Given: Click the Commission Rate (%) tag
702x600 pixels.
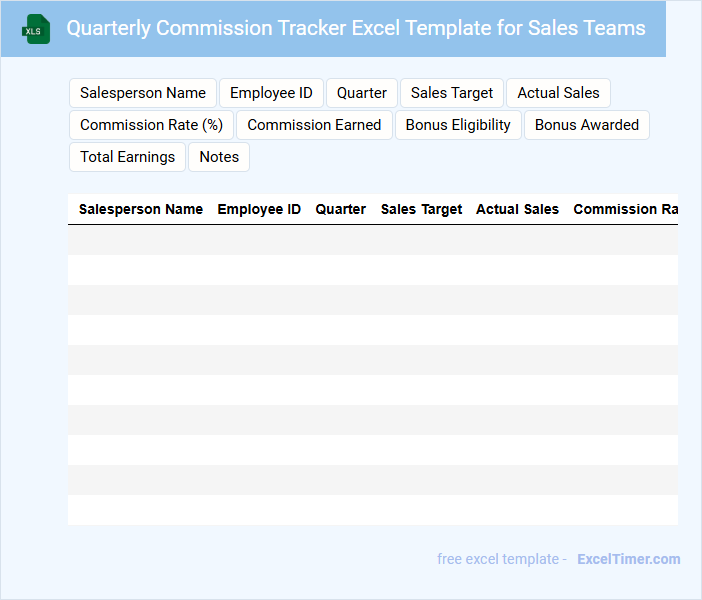Looking at the screenshot, I should [x=151, y=125].
